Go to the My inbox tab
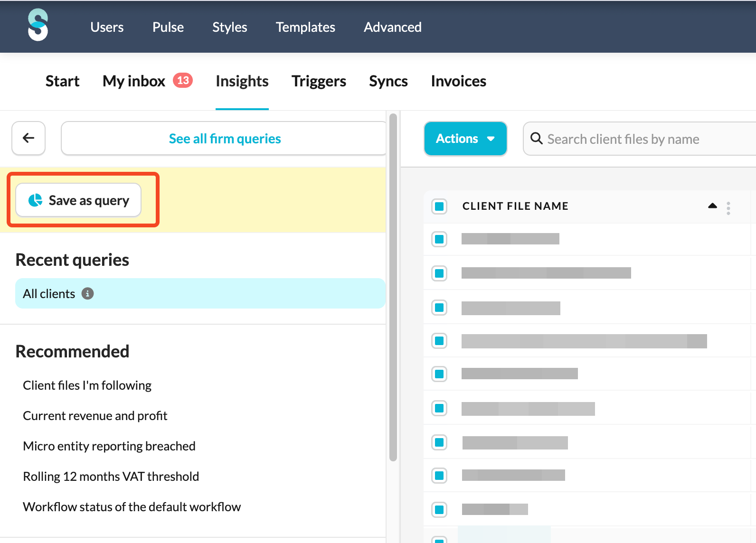 pyautogui.click(x=134, y=81)
